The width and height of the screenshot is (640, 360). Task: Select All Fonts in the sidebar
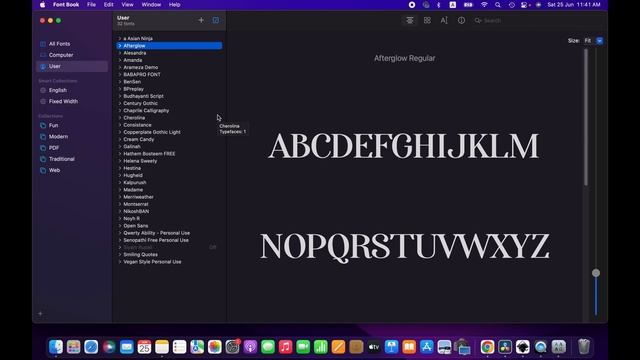tap(59, 44)
